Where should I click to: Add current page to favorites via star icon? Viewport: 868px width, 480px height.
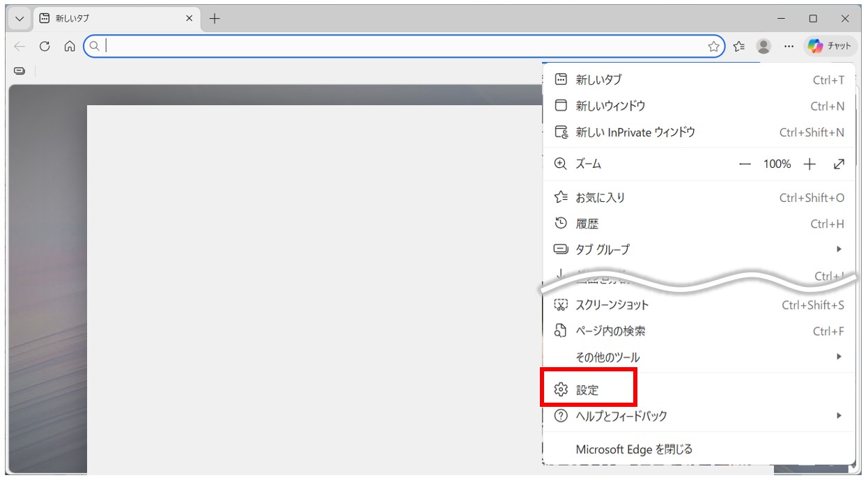[714, 46]
